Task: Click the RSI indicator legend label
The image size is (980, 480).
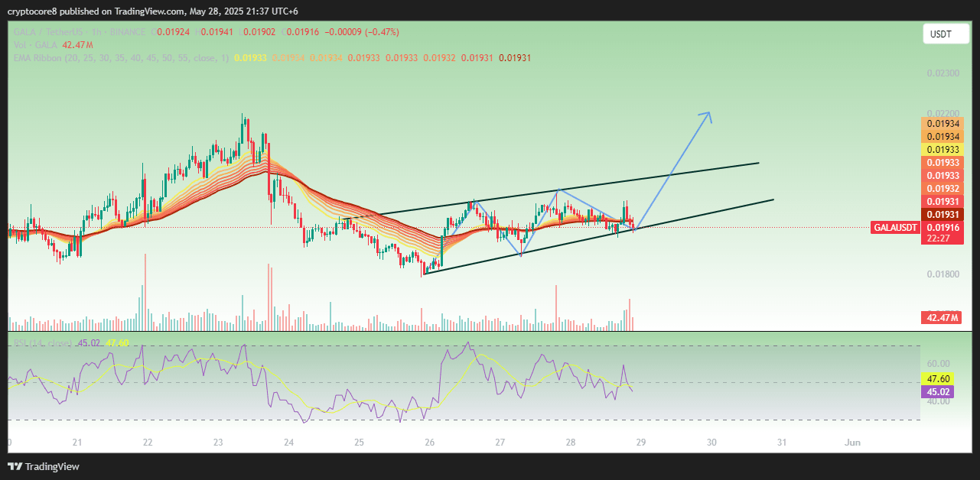Action: (x=43, y=343)
